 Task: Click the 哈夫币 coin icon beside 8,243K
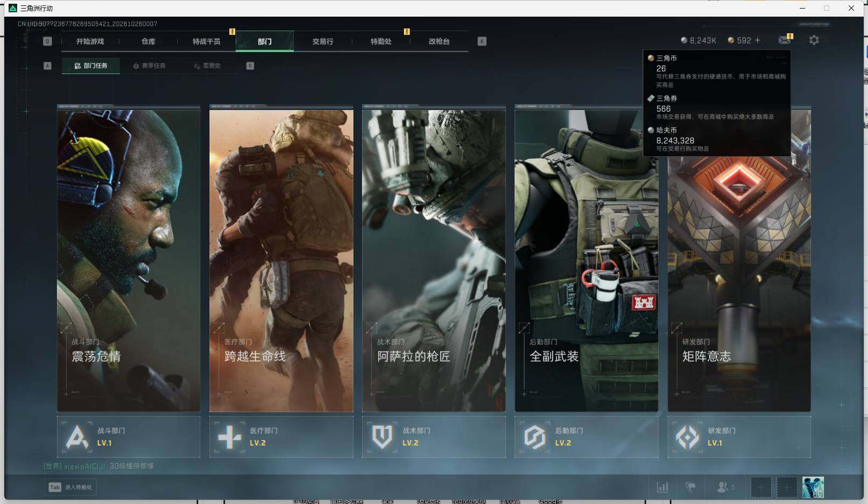[x=684, y=40]
